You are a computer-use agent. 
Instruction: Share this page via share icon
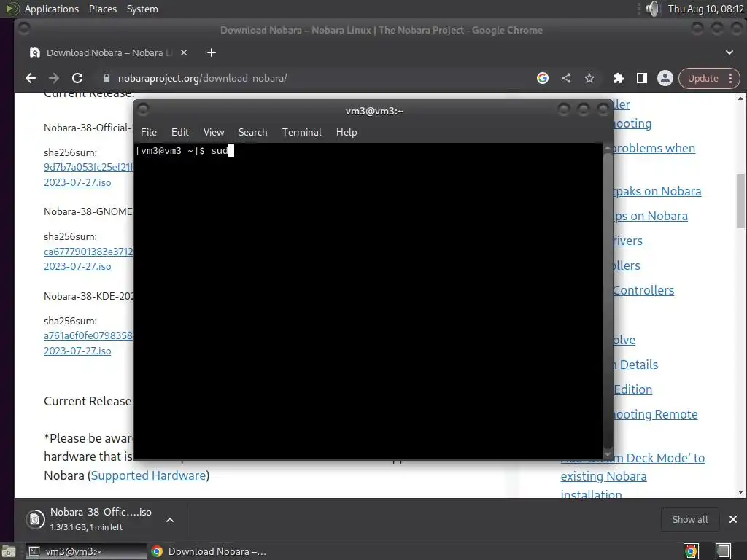(566, 78)
